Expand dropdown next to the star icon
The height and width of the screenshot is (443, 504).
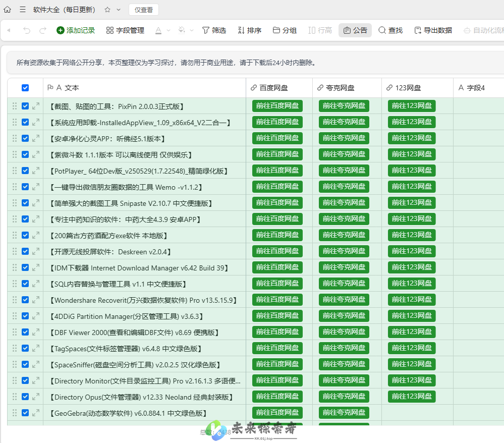pyautogui.click(x=119, y=10)
